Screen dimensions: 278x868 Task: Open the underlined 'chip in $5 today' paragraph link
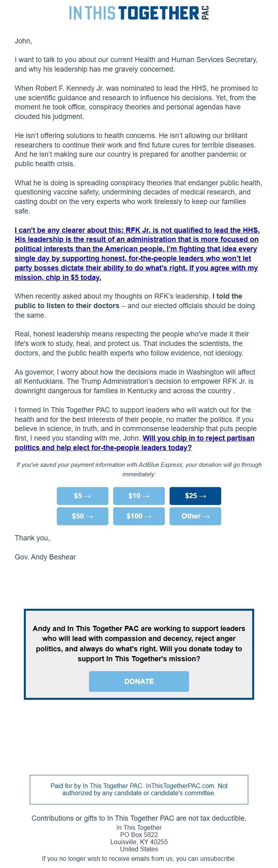136,254
